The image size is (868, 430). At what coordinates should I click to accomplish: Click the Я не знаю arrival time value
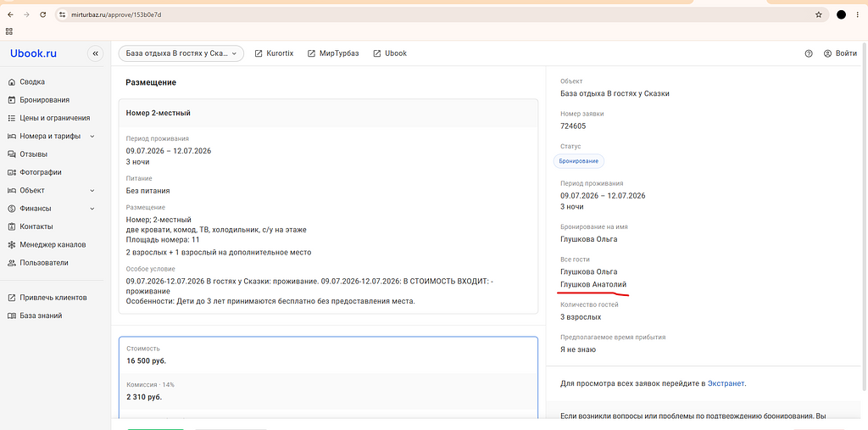tap(578, 349)
